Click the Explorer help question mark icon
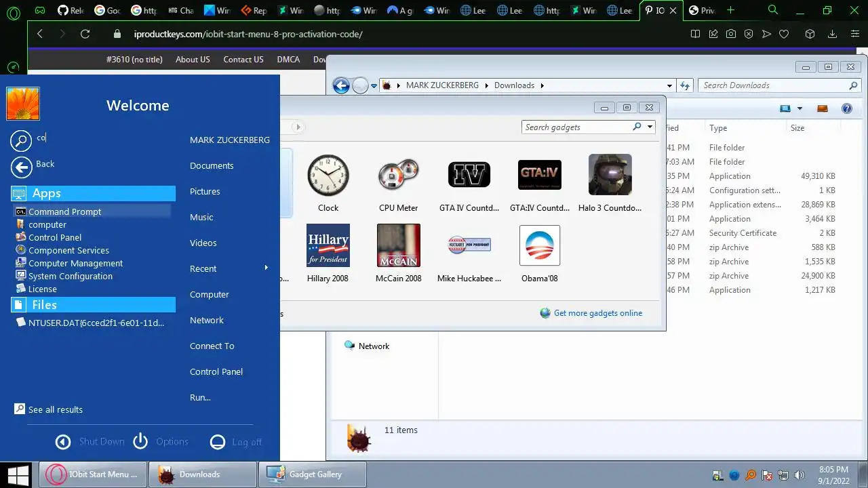This screenshot has height=488, width=868. 846,108
